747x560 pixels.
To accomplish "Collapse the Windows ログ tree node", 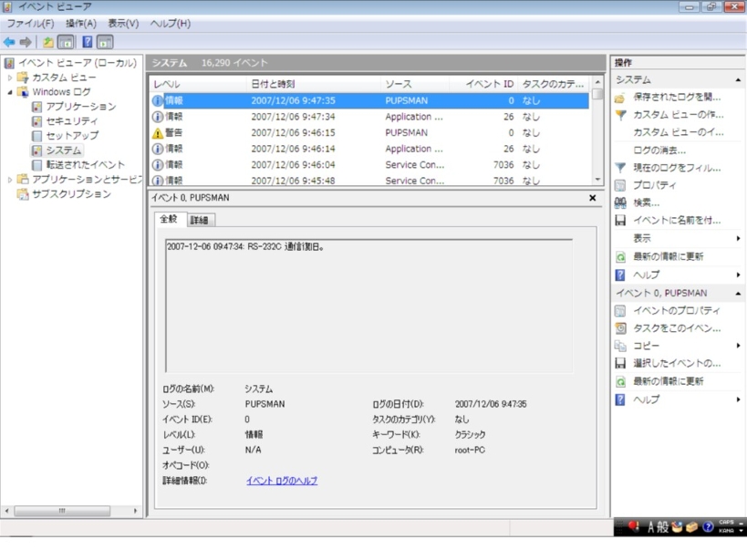I will point(11,92).
